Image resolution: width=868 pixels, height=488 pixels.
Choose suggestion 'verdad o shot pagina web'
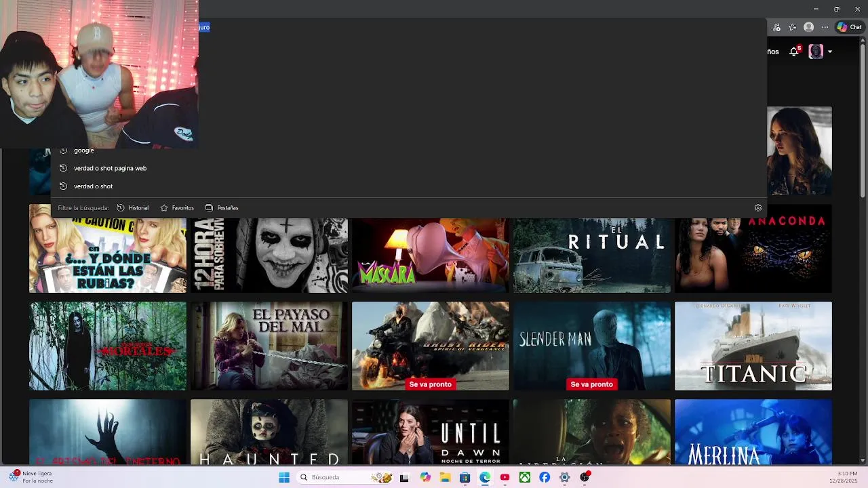pos(408,168)
